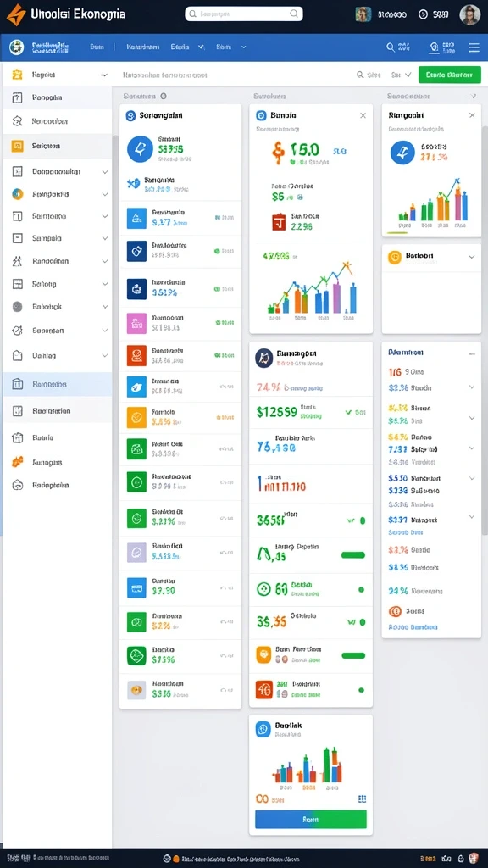Image resolution: width=488 pixels, height=868 pixels.
Task: Open the user avatar in the top header
Action: tap(469, 14)
